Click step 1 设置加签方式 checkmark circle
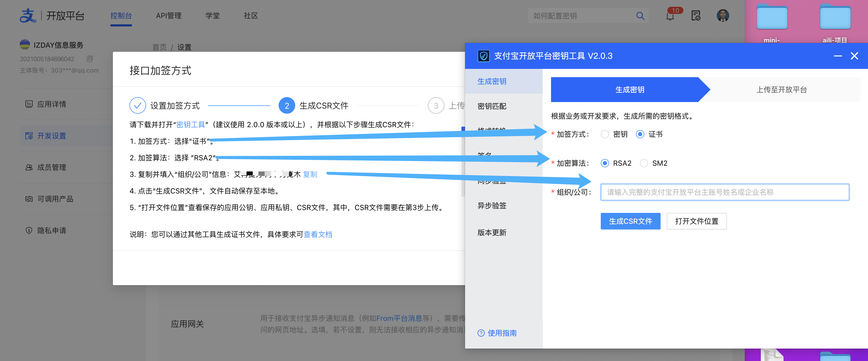Screen dimensions: 868x361 [x=138, y=105]
